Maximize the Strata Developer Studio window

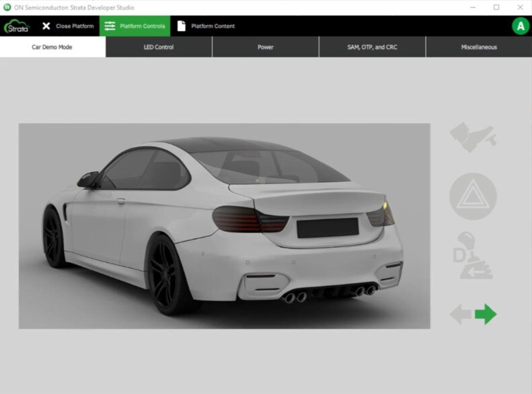point(496,7)
